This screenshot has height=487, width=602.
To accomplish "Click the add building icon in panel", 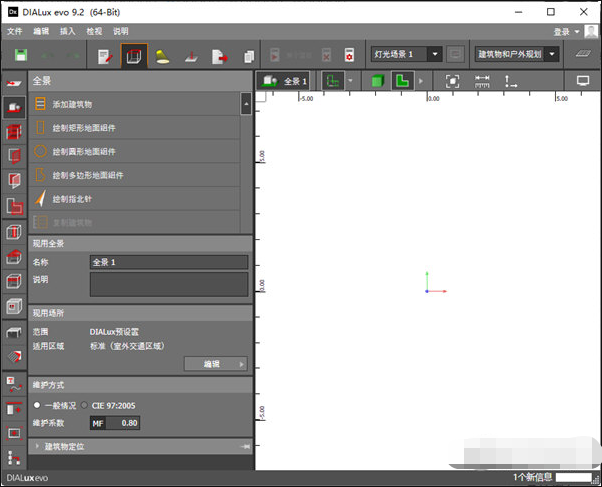I will (x=41, y=104).
